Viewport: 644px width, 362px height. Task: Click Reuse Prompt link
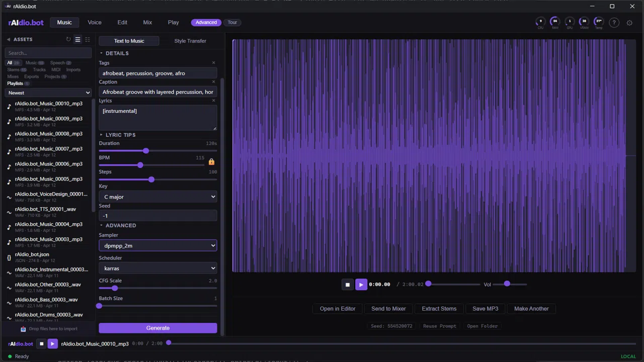coord(440,326)
